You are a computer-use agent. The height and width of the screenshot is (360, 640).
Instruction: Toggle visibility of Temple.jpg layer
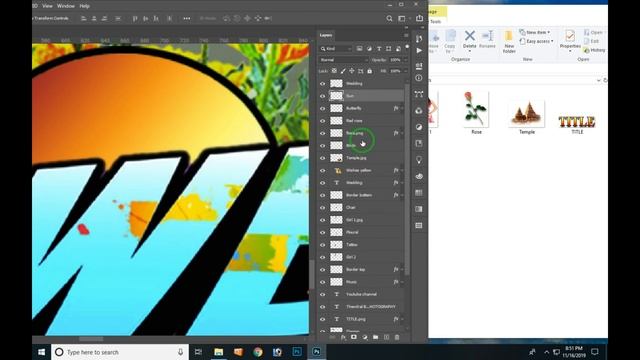click(322, 158)
